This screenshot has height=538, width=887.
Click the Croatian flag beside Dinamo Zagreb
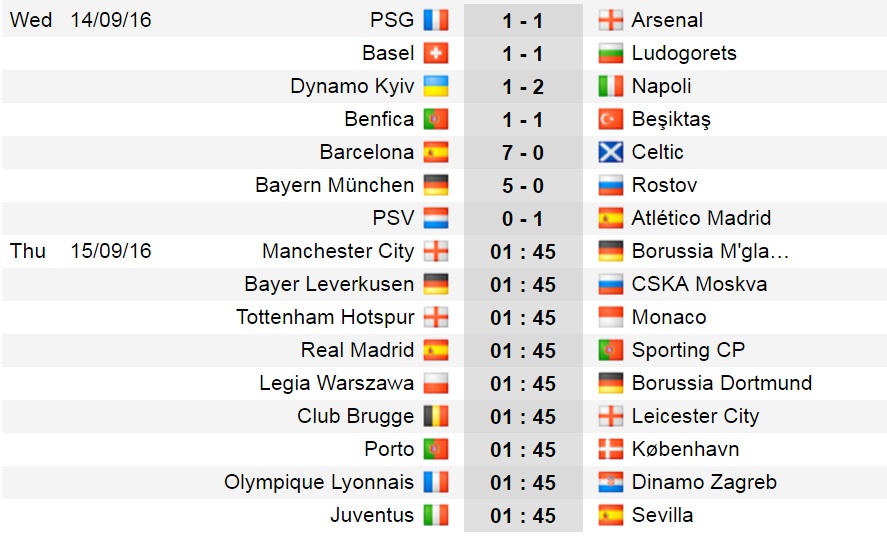click(611, 482)
